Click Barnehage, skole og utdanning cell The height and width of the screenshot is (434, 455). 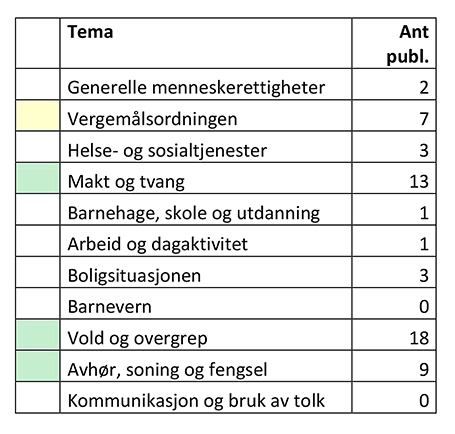pyautogui.click(x=206, y=209)
